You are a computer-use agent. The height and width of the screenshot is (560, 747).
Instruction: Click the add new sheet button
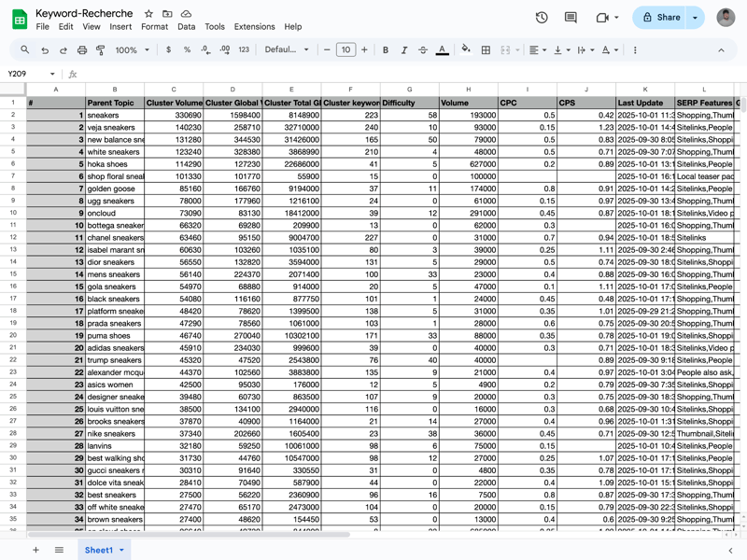(x=36, y=550)
